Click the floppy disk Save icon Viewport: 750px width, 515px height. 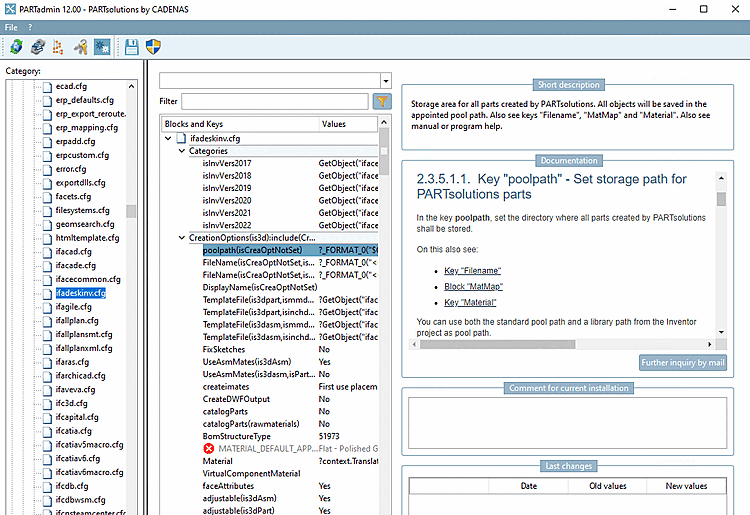(131, 46)
